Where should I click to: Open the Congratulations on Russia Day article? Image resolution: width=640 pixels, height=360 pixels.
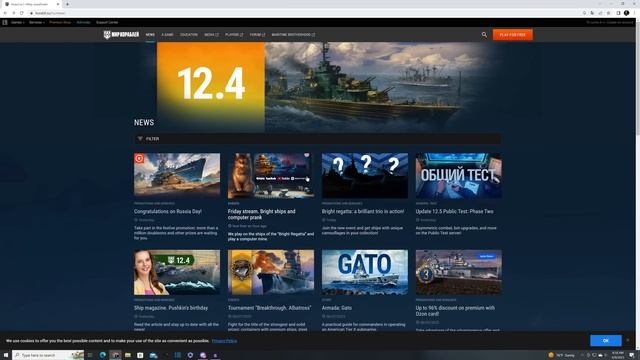pyautogui.click(x=168, y=211)
